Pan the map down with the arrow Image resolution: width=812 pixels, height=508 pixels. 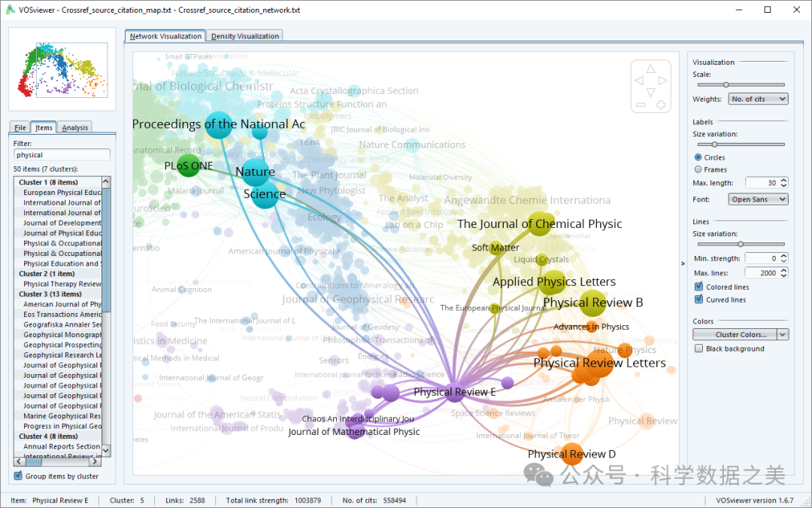651,93
